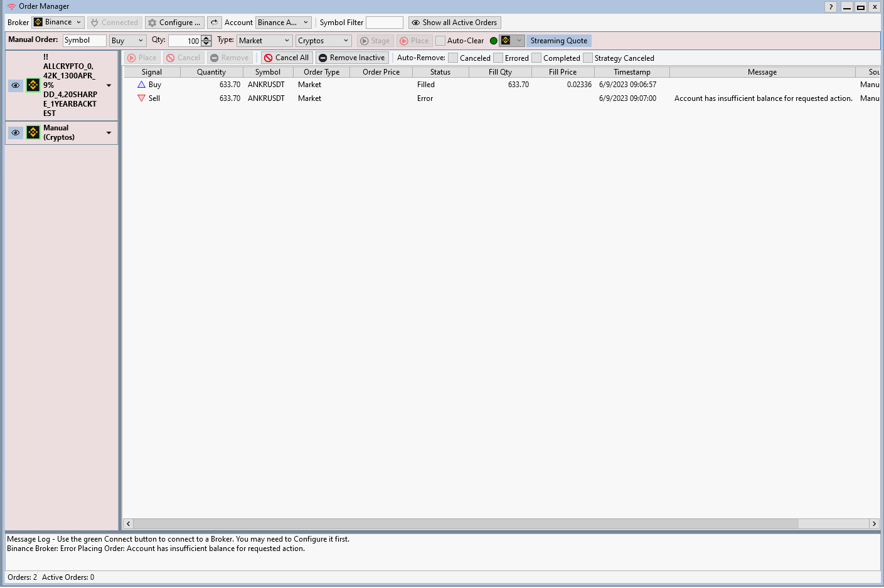
Task: Click the Binance logo beside Manual (Cryptos)
Action: [x=33, y=133]
